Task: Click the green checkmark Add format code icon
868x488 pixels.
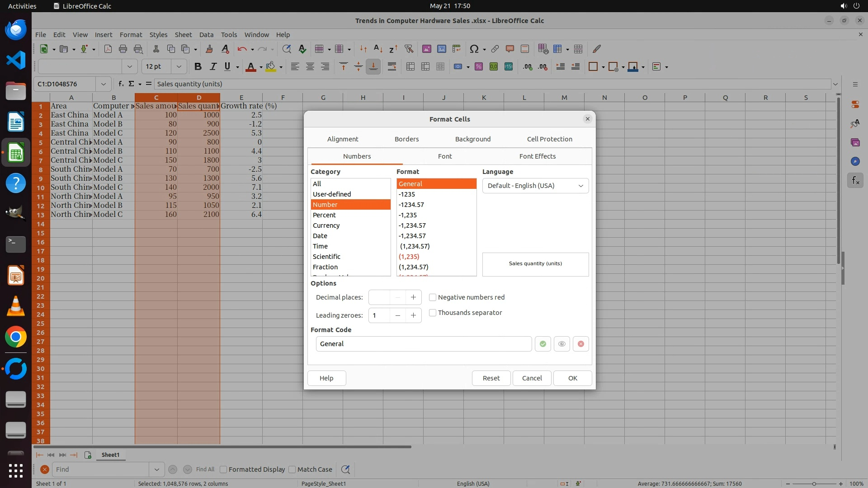Action: (542, 344)
